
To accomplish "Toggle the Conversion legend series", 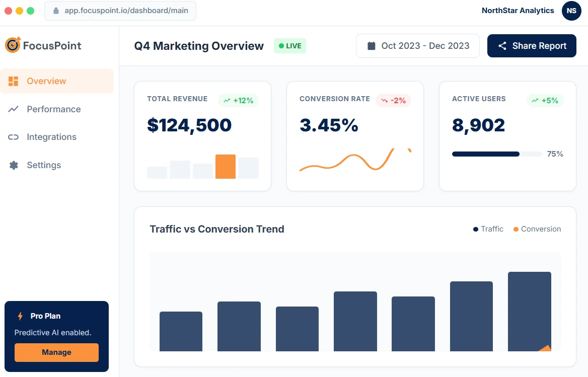I will [537, 229].
